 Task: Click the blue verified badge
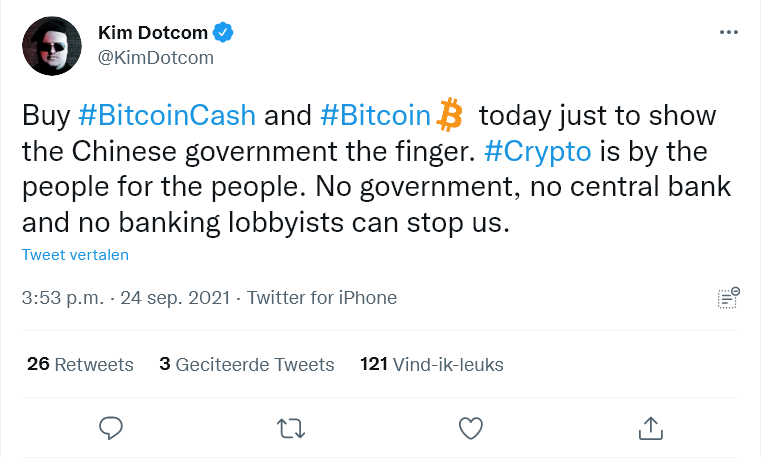(x=226, y=33)
